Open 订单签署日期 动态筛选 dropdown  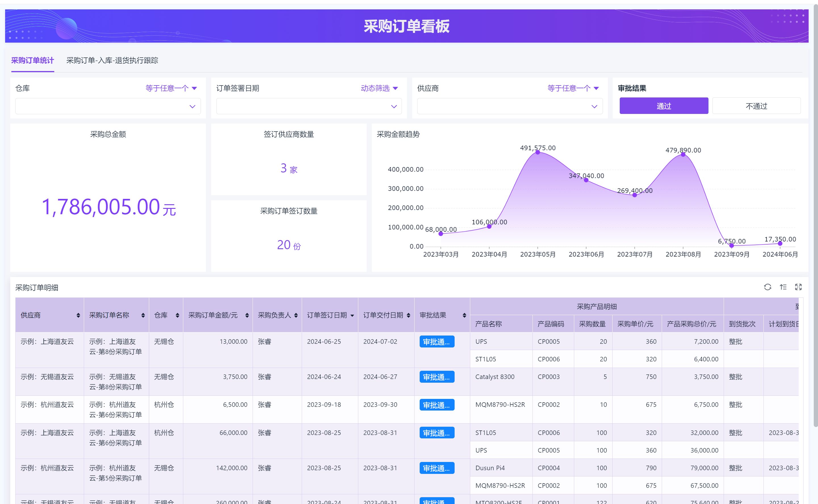[379, 88]
